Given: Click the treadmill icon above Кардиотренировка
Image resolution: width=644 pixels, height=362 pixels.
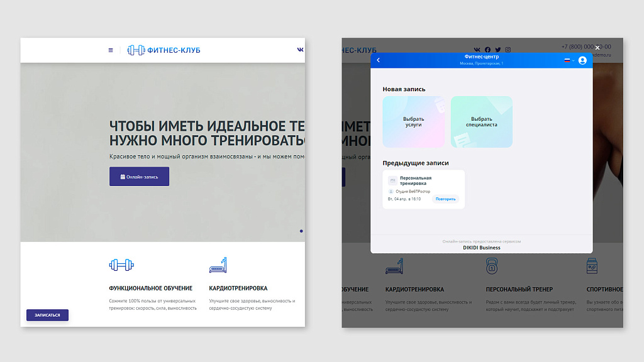Looking at the screenshot, I should pyautogui.click(x=219, y=265).
